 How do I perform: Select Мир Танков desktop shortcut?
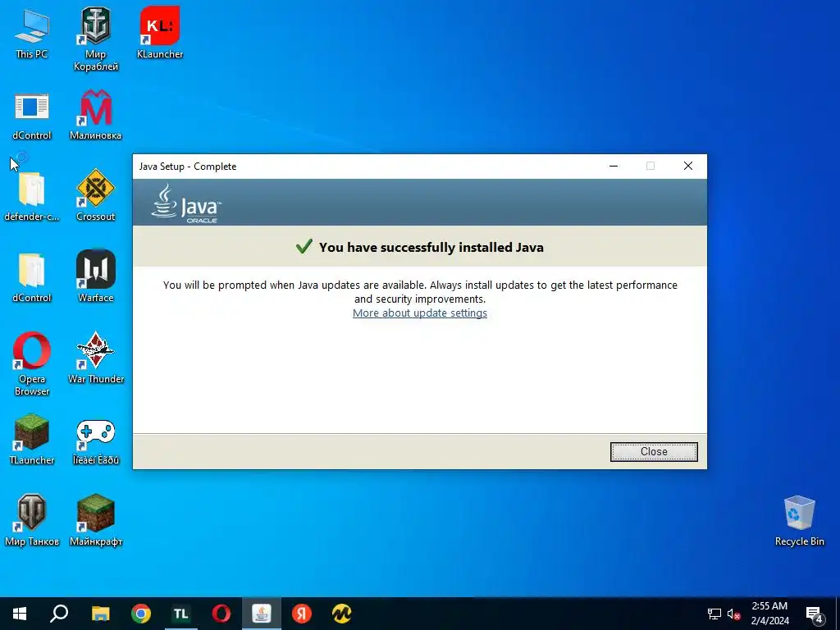coord(32,520)
